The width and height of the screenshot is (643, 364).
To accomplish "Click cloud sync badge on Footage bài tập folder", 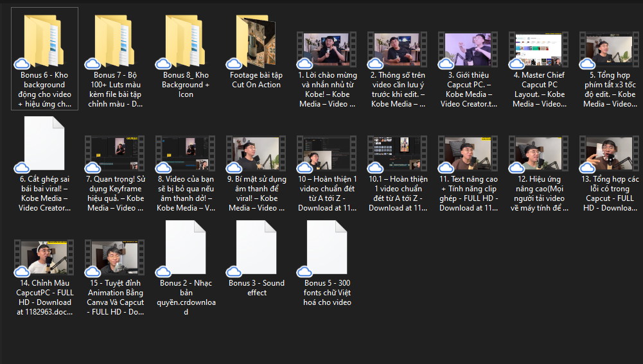I will [x=234, y=64].
